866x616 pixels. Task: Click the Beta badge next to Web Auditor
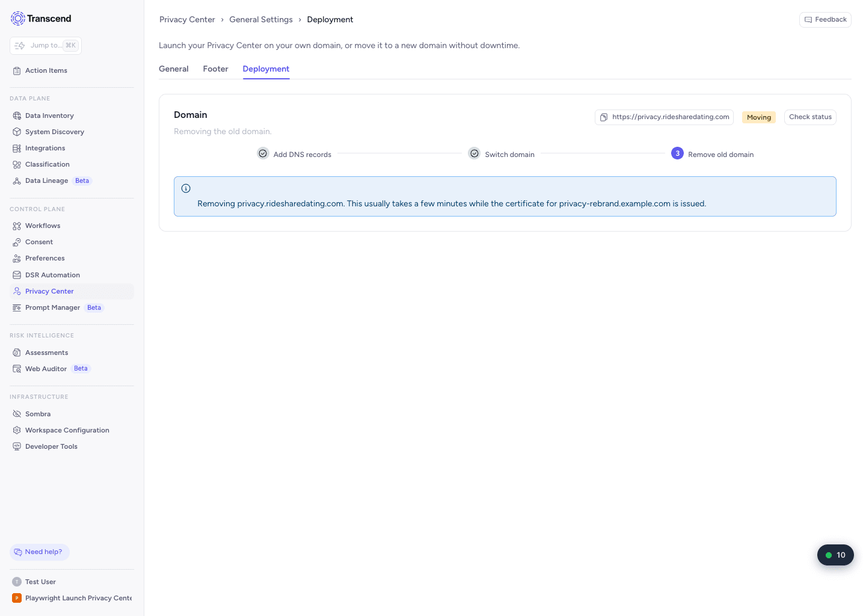point(81,369)
